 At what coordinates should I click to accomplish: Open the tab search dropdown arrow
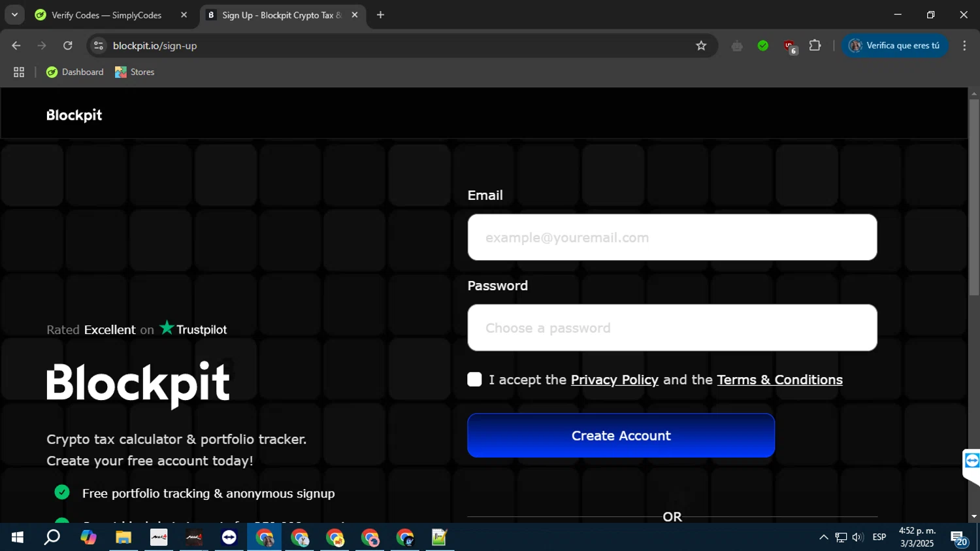(x=14, y=14)
